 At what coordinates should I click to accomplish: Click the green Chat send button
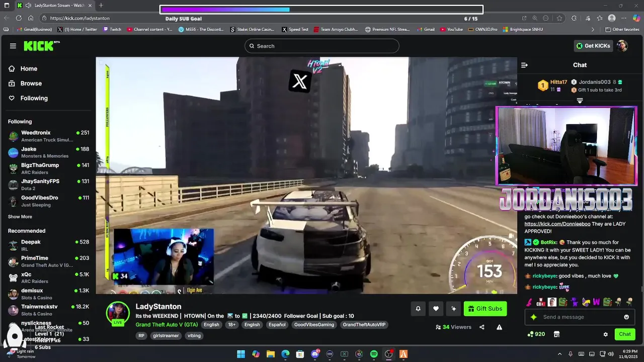pyautogui.click(x=625, y=334)
